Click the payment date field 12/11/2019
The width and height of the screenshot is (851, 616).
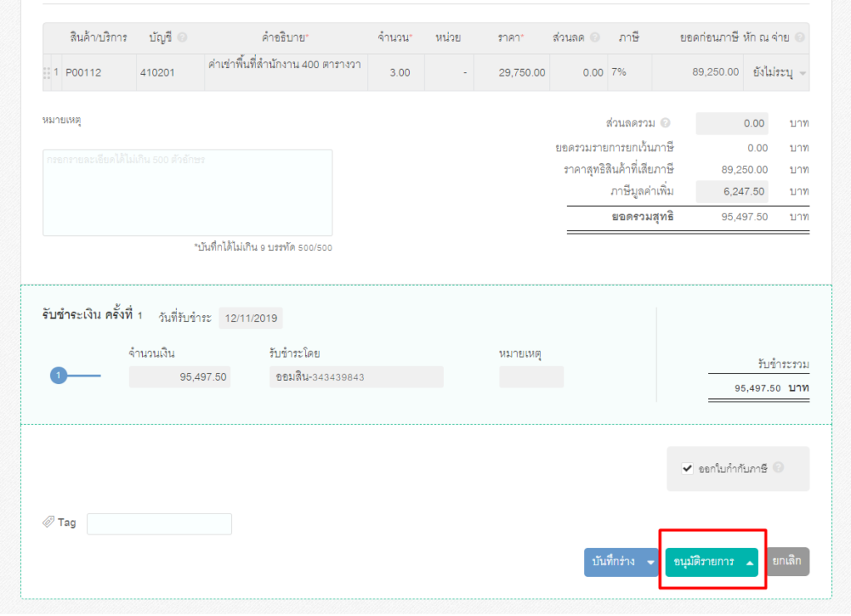coord(251,318)
